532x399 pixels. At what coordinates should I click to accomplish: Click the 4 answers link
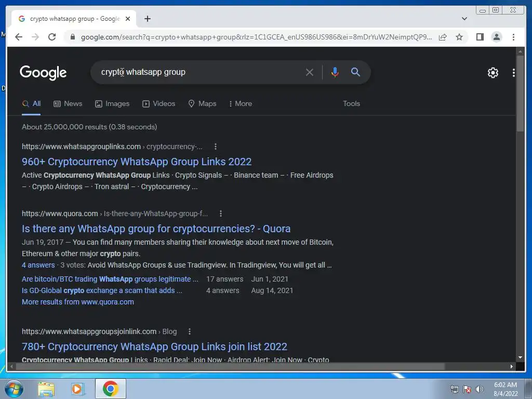click(x=38, y=265)
